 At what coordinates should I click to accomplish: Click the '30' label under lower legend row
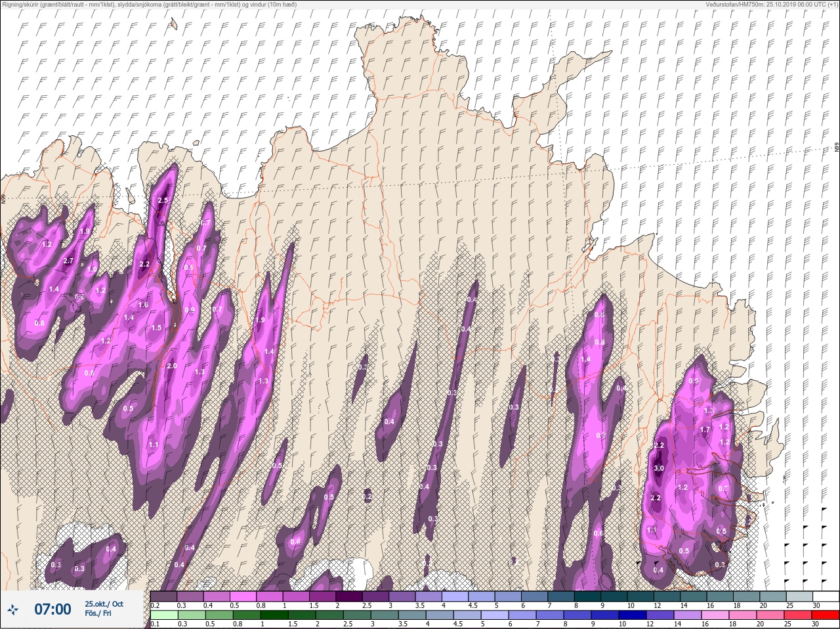[x=816, y=624]
